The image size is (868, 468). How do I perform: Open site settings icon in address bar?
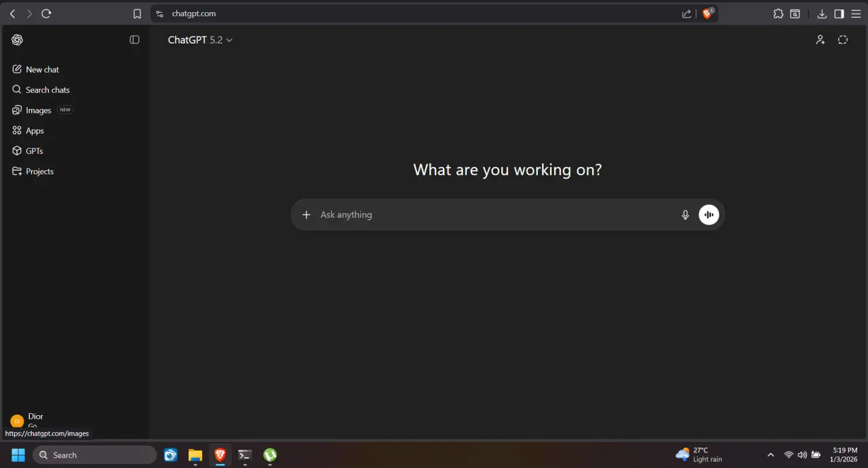pyautogui.click(x=159, y=14)
